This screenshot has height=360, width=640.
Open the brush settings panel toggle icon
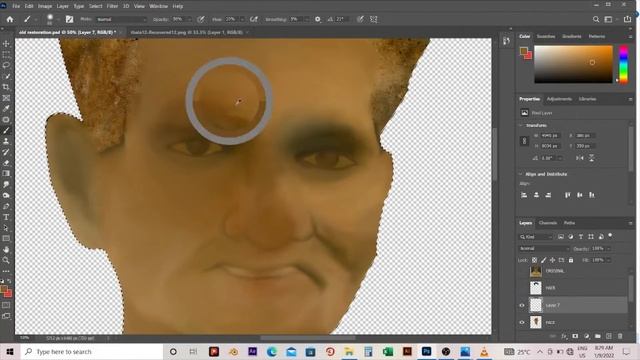(x=69, y=19)
